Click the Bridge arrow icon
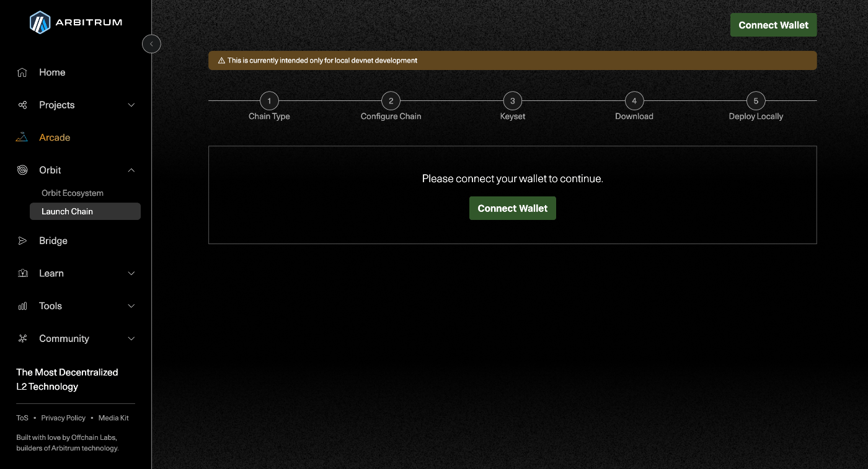 (x=22, y=241)
